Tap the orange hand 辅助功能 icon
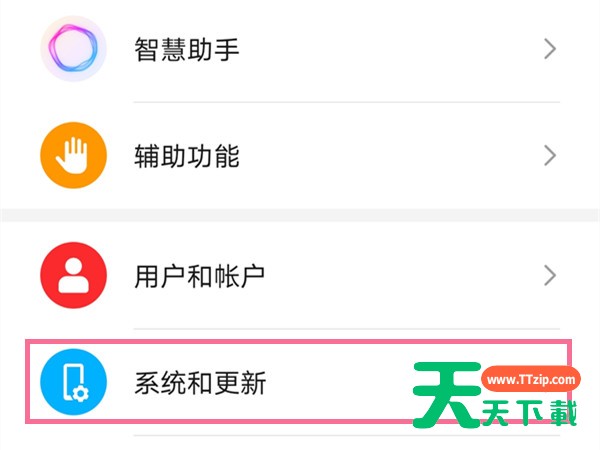Image resolution: width=600 pixels, height=450 pixels. coord(73,155)
